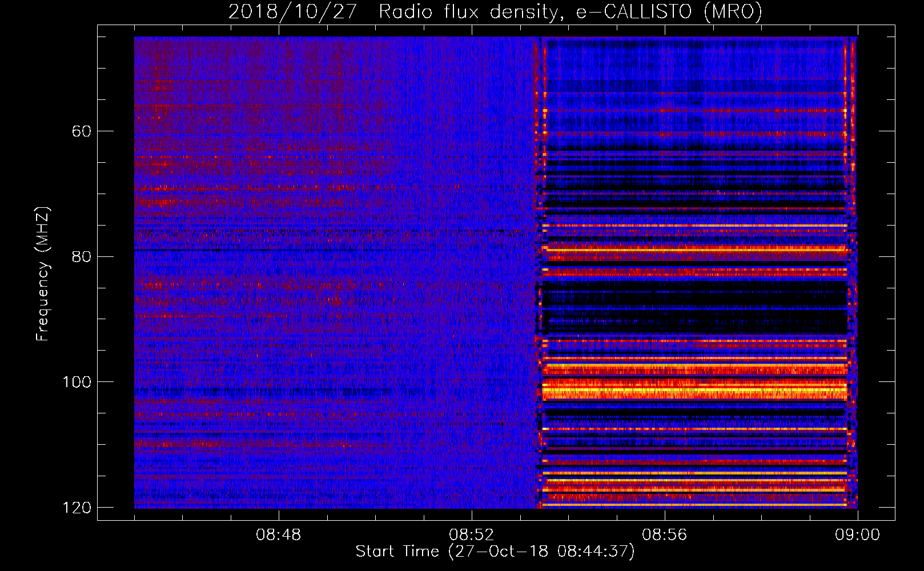This screenshot has width=924, height=571.
Task: Click the 80 frequency tick label
Action: pyautogui.click(x=82, y=256)
